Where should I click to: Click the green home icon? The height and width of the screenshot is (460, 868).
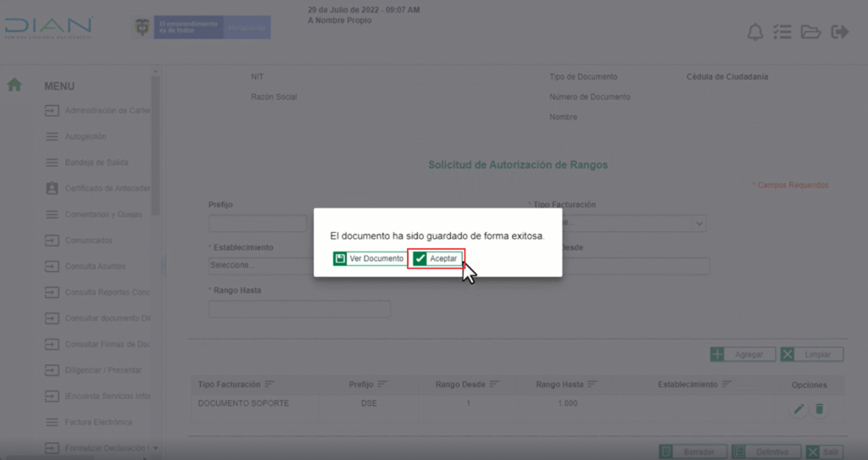tap(14, 85)
